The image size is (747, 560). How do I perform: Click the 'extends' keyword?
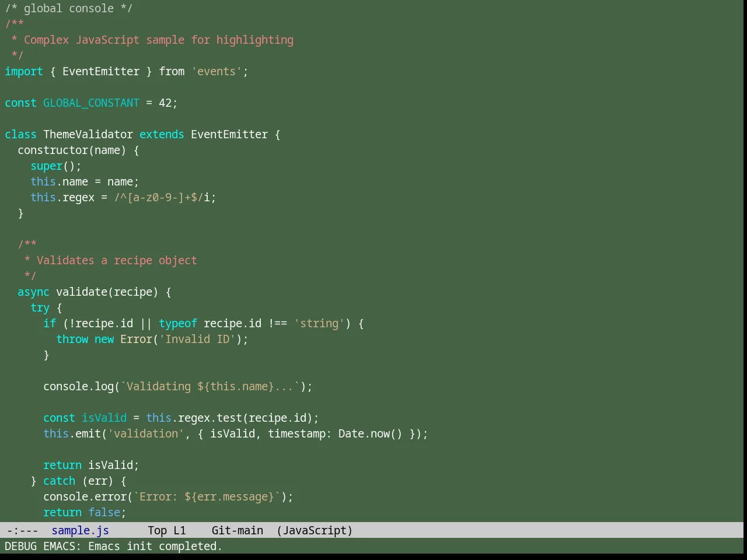click(162, 134)
